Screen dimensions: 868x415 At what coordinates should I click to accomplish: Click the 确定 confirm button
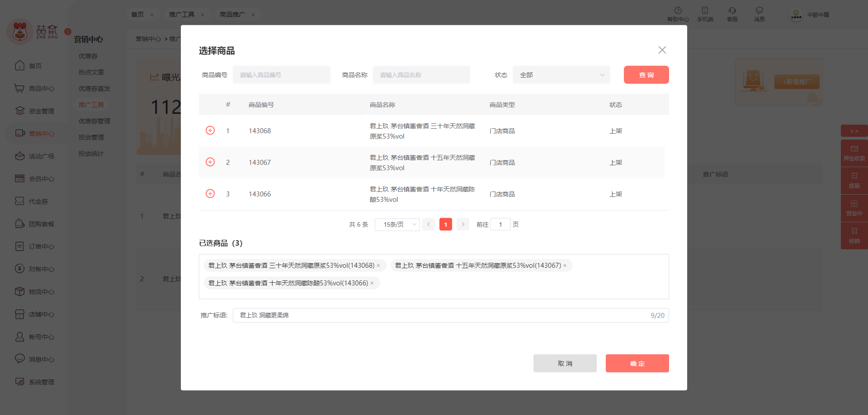637,364
